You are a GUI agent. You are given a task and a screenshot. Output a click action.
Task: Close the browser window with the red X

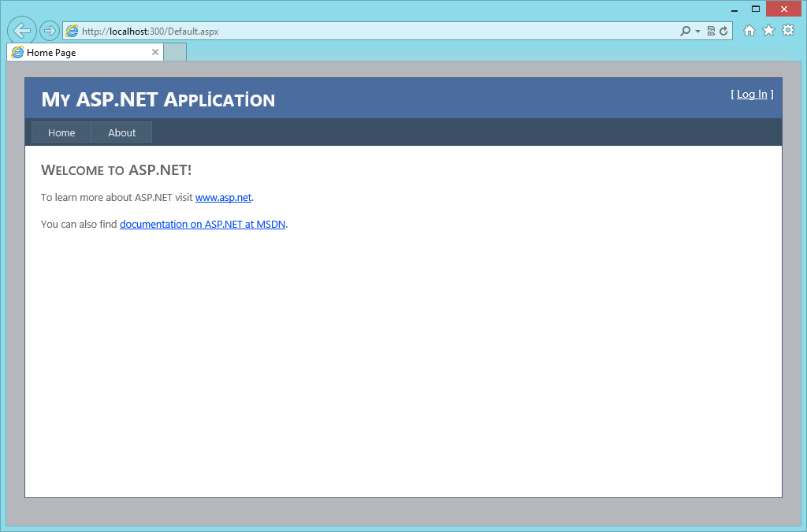784,9
